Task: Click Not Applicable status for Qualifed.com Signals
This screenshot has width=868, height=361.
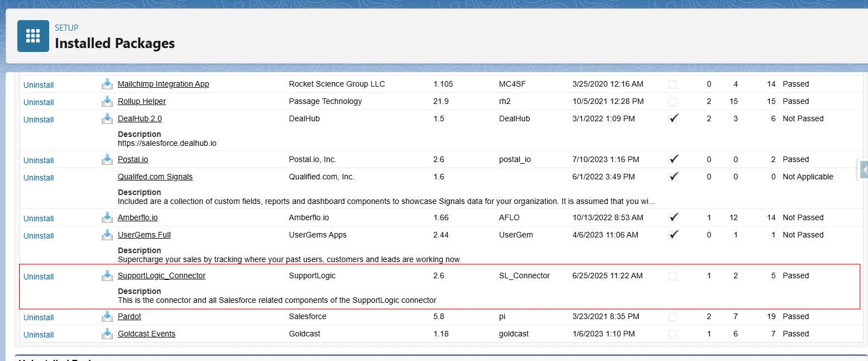Action: (808, 177)
